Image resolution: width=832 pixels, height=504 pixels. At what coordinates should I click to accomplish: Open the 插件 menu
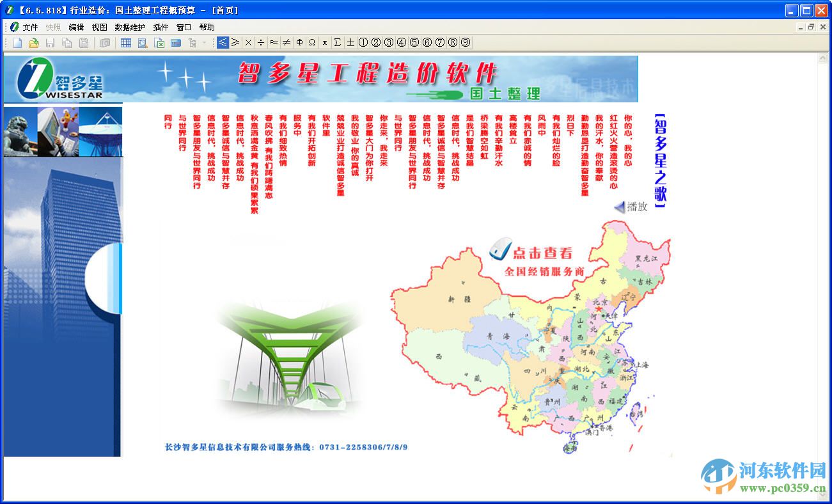161,28
